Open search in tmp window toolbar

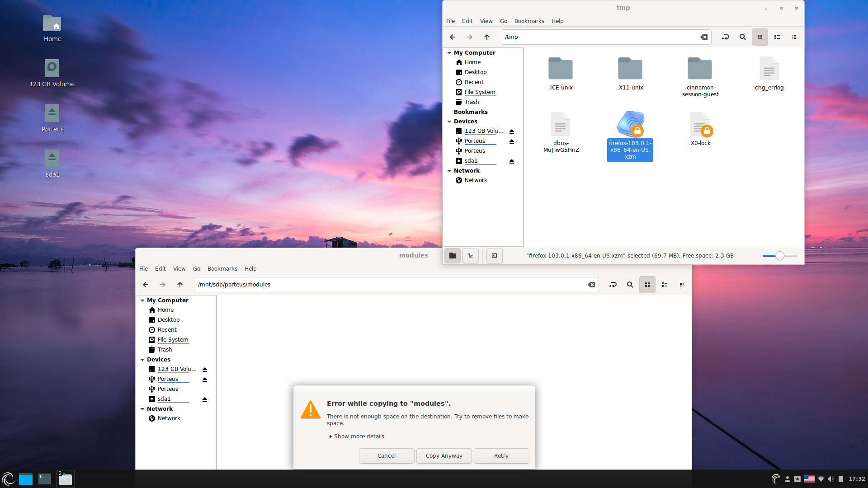click(743, 37)
